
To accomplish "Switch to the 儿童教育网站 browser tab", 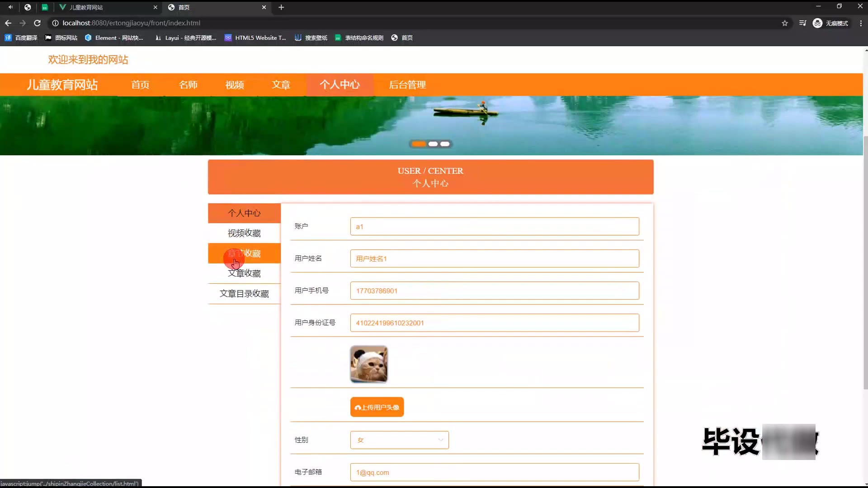I will (x=108, y=7).
